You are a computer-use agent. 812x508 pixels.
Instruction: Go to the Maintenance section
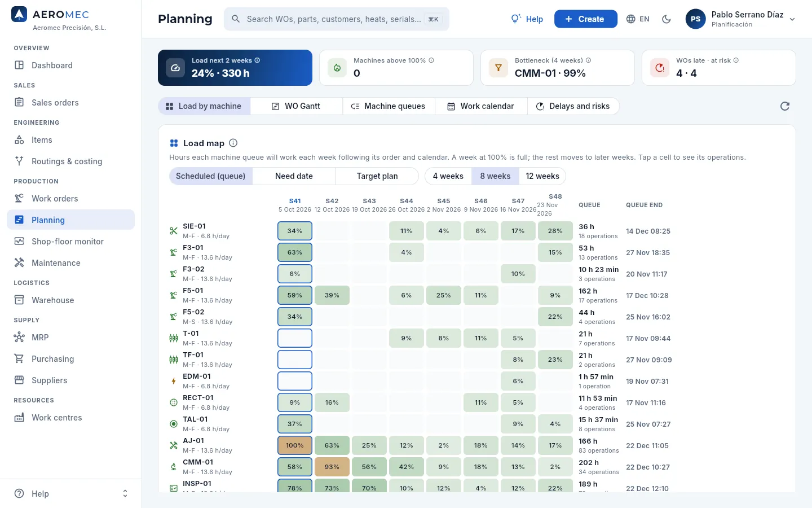(x=71, y=263)
